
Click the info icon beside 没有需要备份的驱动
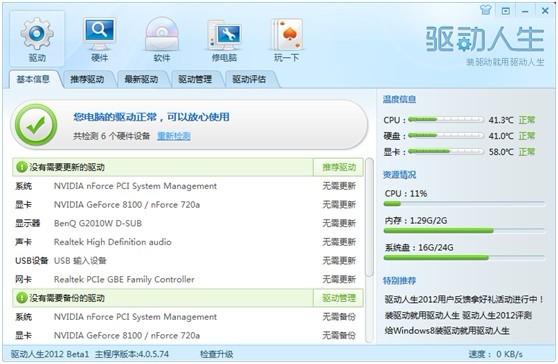(x=21, y=298)
